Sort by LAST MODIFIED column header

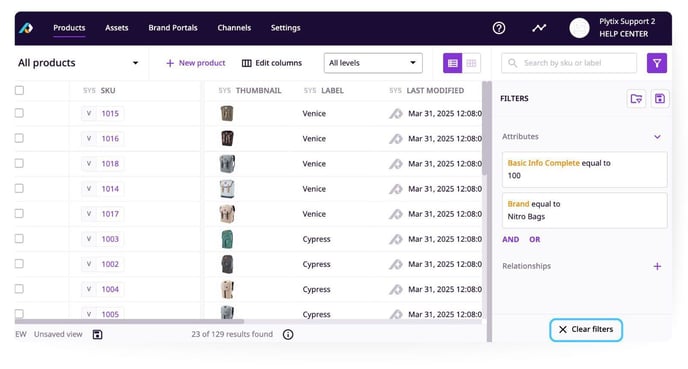pyautogui.click(x=435, y=91)
